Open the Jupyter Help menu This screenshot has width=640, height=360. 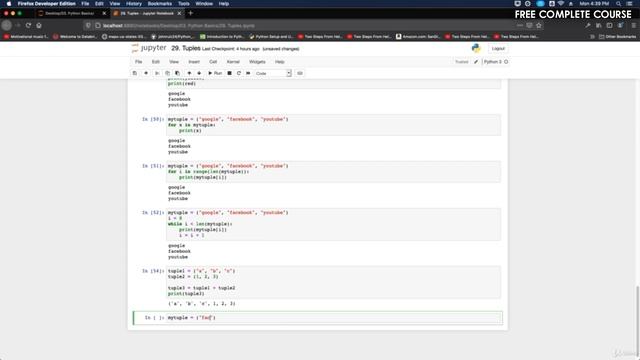click(x=280, y=62)
